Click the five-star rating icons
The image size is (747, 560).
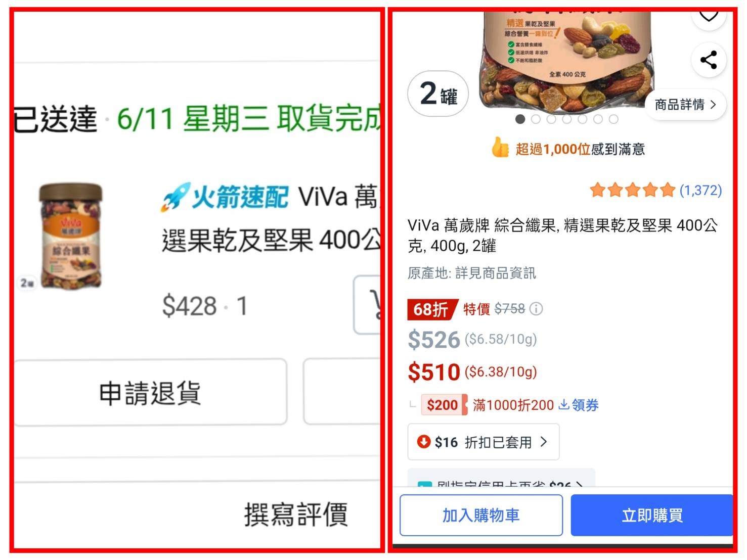pyautogui.click(x=633, y=191)
